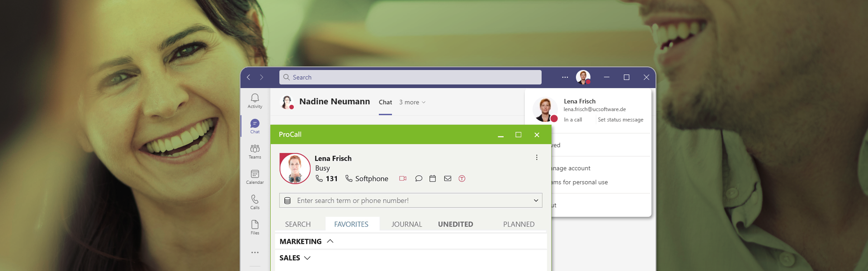Go back with Teams back arrow
Image resolution: width=868 pixels, height=271 pixels.
248,77
